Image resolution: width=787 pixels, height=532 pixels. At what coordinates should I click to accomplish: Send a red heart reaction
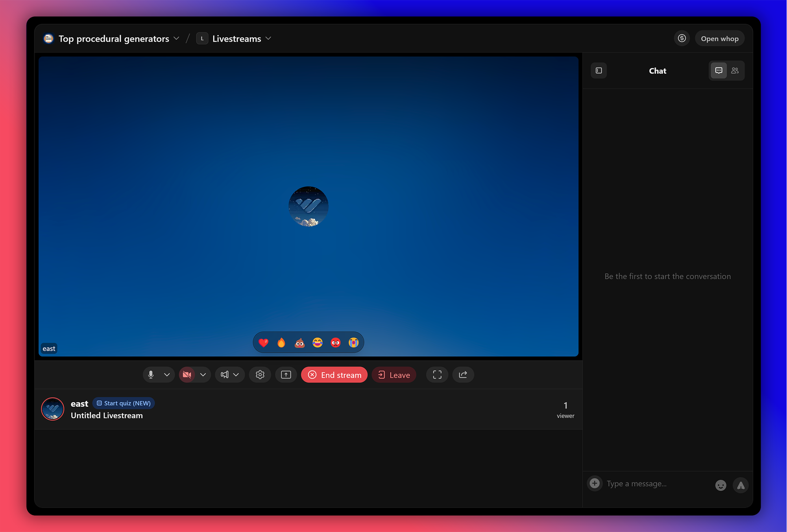263,343
